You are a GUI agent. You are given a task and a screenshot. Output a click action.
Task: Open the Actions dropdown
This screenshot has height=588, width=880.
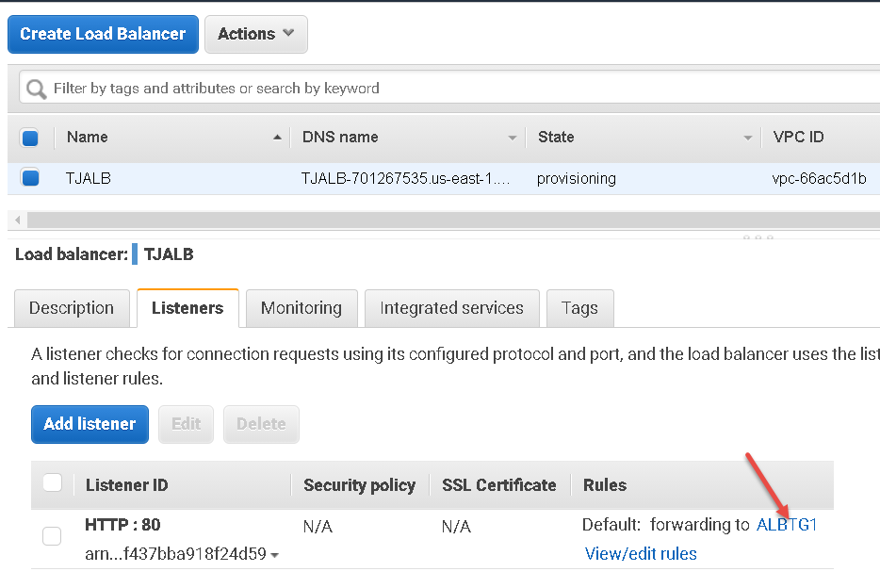pos(255,34)
